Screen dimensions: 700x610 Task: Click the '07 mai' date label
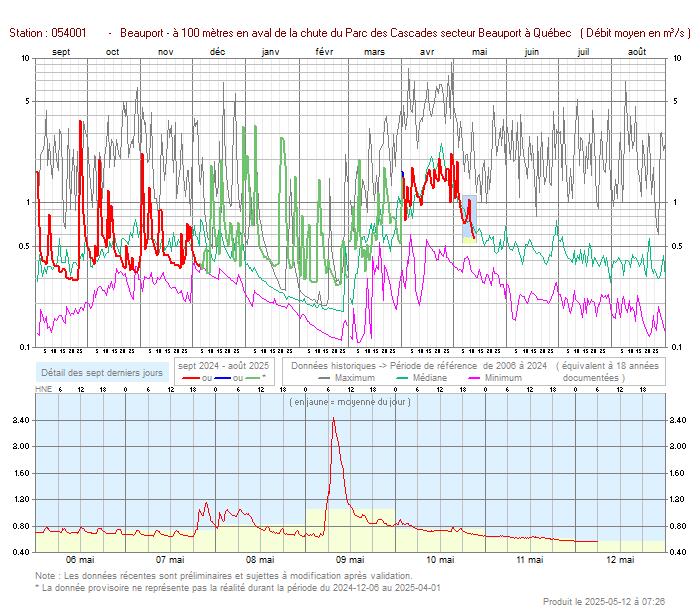[x=170, y=560]
